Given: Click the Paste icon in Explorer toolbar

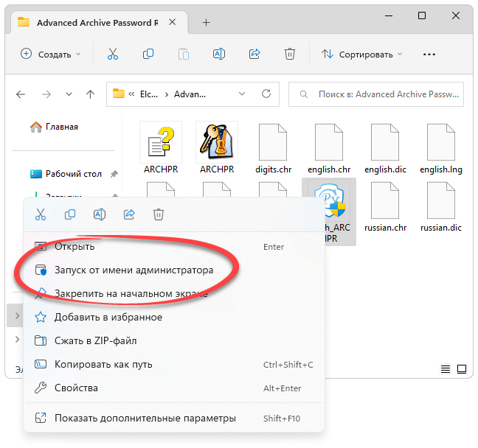Looking at the screenshot, I should point(184,55).
